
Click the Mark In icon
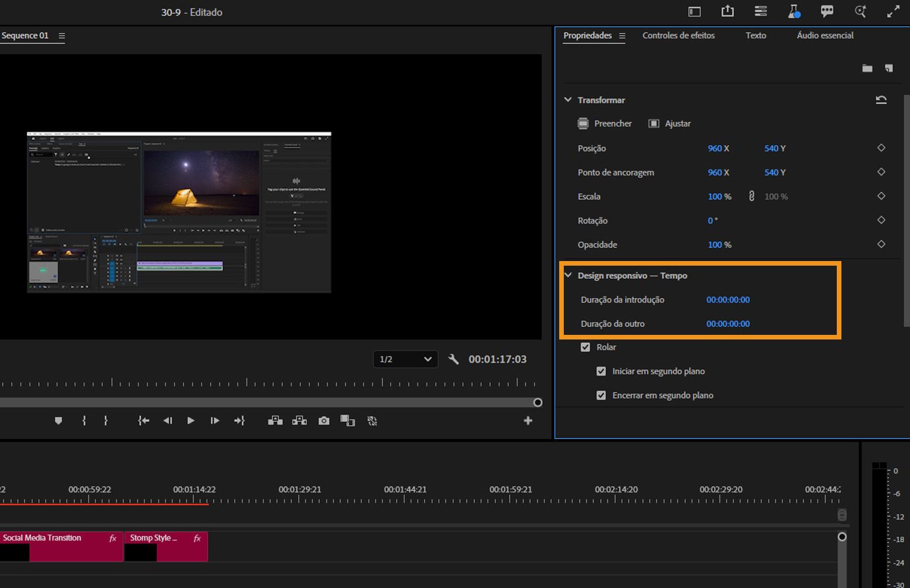[x=84, y=420]
